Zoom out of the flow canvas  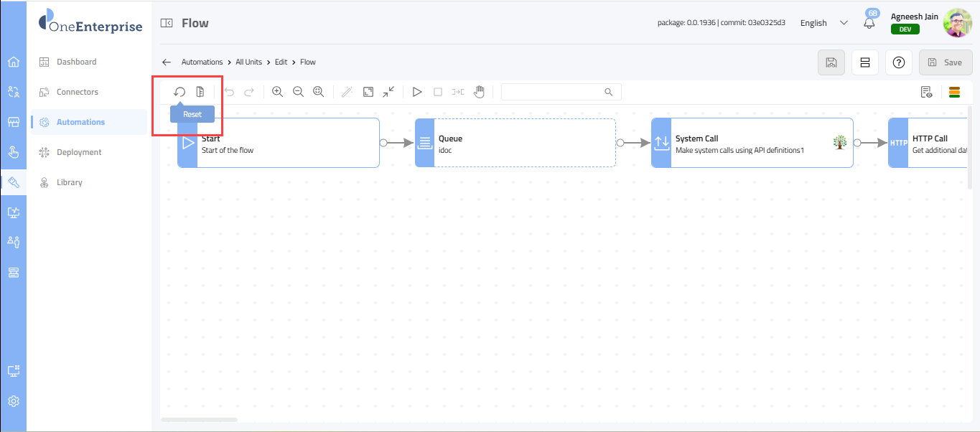click(298, 92)
